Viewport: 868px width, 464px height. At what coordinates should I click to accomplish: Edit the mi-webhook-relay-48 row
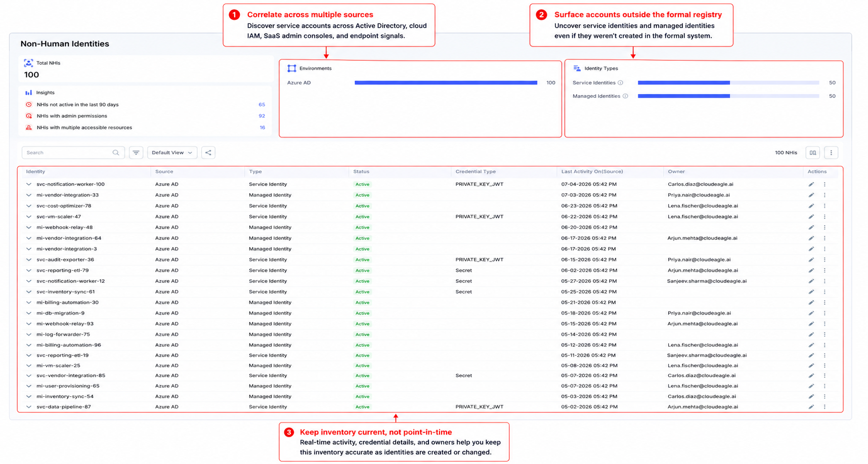[x=811, y=228]
